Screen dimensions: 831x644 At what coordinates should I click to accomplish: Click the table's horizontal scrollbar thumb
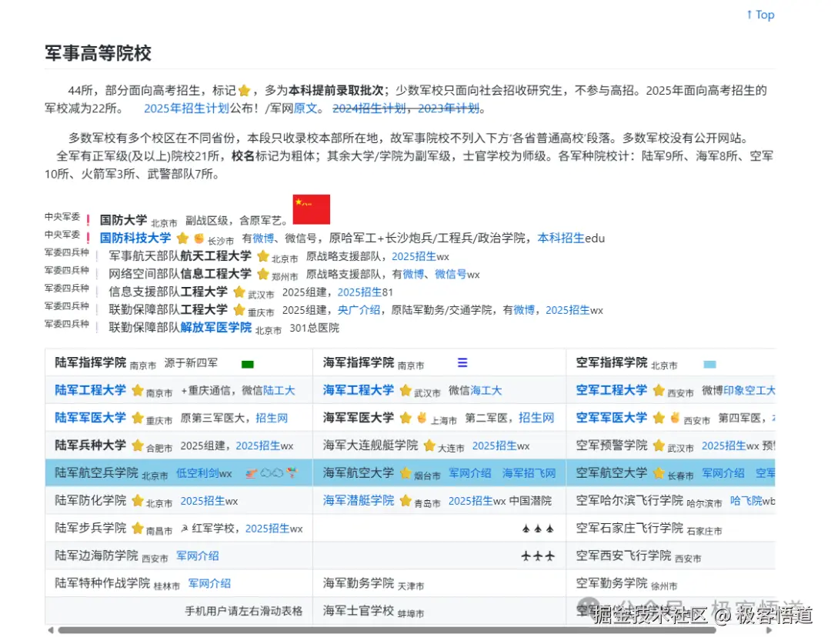click(x=387, y=630)
